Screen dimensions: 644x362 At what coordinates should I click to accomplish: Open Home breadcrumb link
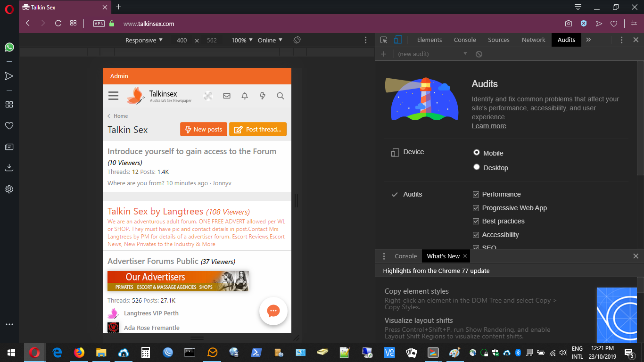[121, 116]
